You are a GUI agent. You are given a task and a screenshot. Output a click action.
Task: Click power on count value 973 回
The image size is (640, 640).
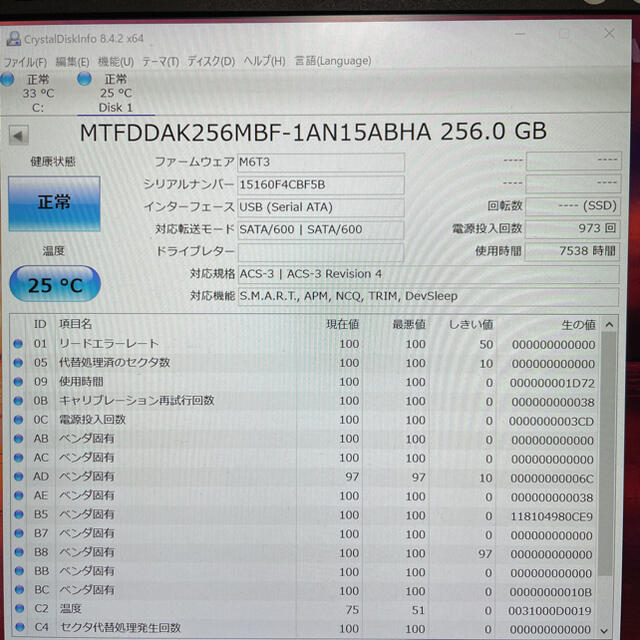click(x=572, y=229)
